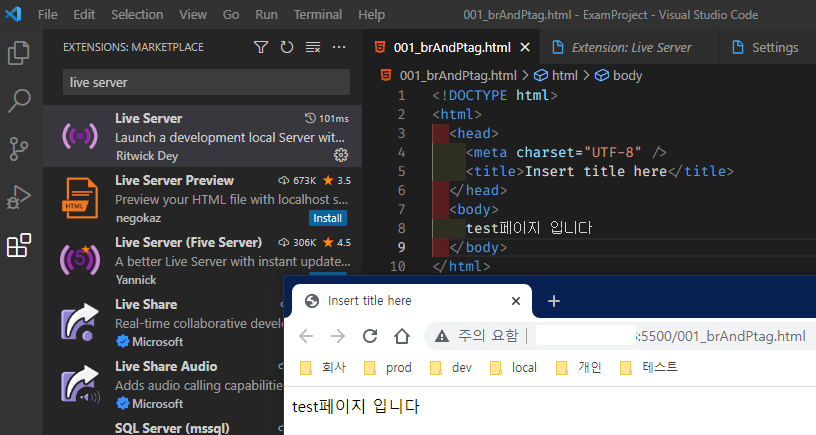Screen dimensions: 816x435
Task: Open the Run and Debug view
Action: click(x=19, y=197)
